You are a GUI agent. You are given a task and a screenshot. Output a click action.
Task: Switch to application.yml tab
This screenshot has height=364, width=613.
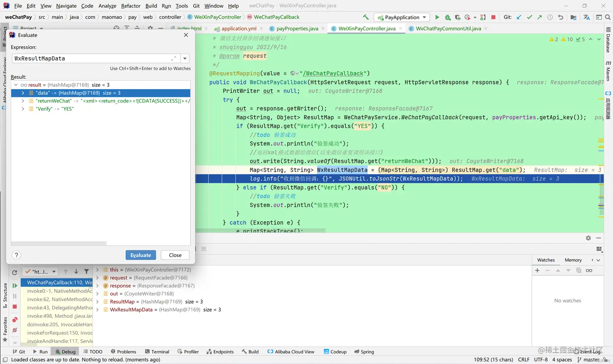(239, 28)
